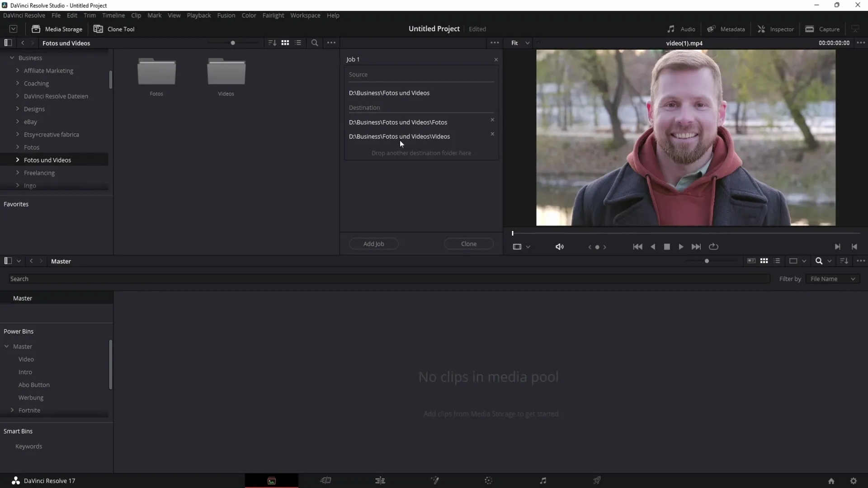Open the Media page tab
The height and width of the screenshot is (488, 868).
pyautogui.click(x=271, y=481)
